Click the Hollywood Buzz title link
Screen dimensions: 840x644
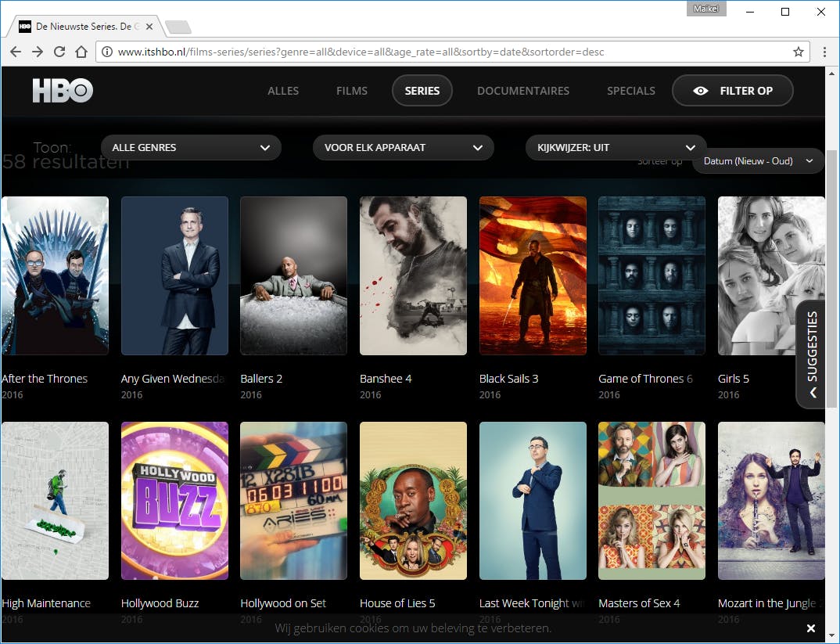point(160,603)
